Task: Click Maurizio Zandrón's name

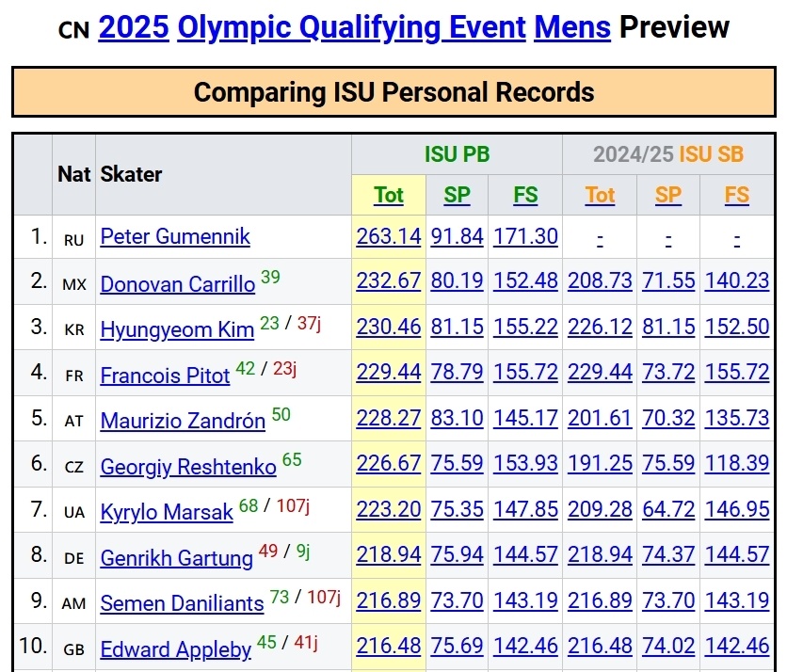Action: pos(183,421)
